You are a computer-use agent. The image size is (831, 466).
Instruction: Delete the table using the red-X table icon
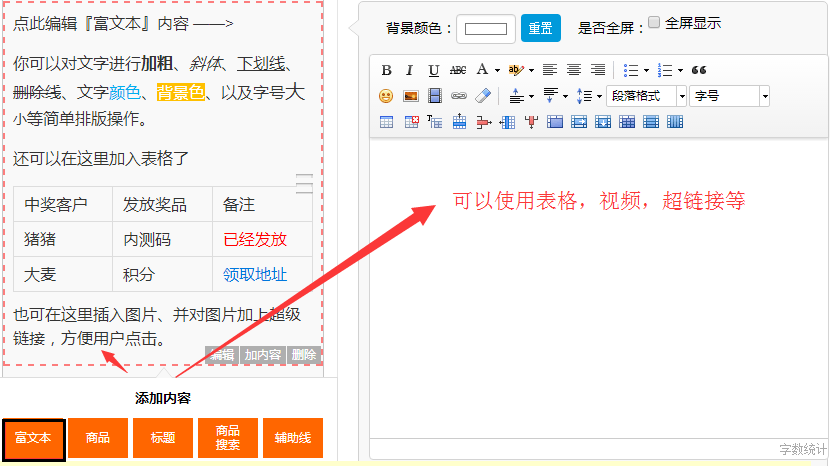coord(411,122)
